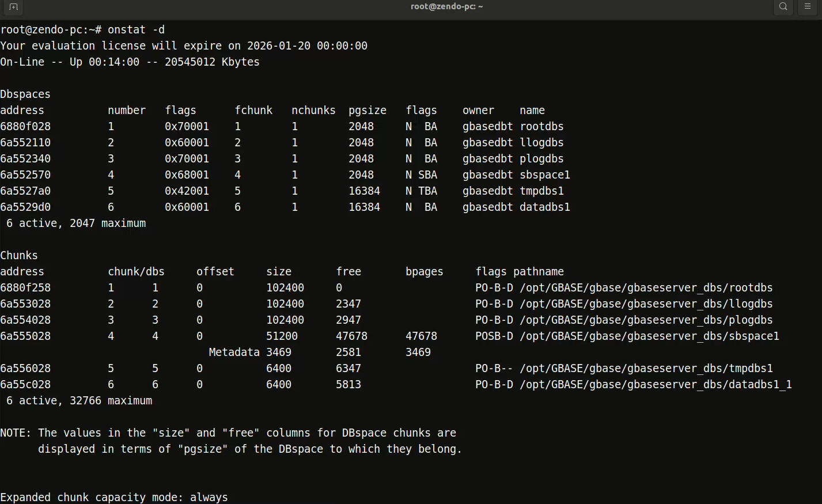Click the 'offset' column header
This screenshot has height=504, width=822.
[215, 272]
